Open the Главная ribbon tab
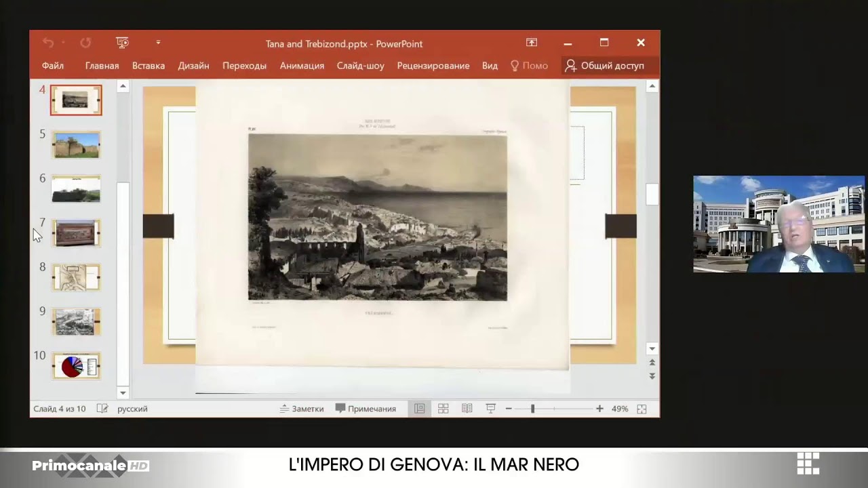This screenshot has width=868, height=488. (x=102, y=66)
